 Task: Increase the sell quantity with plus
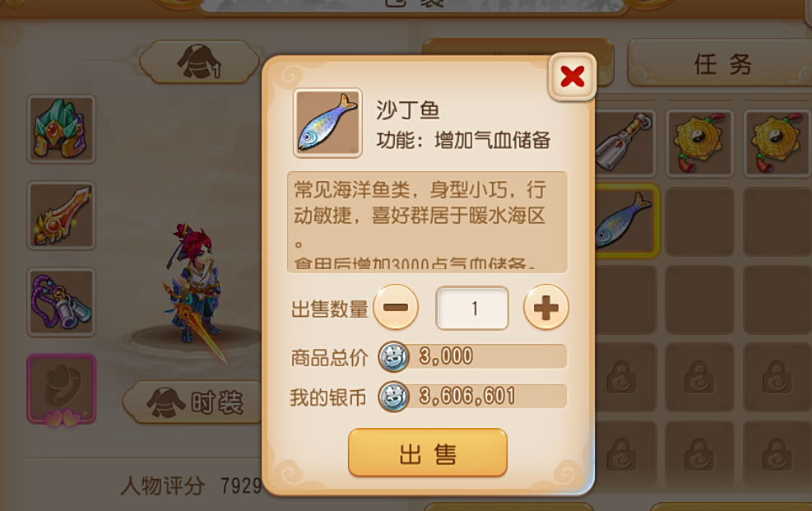(x=545, y=307)
